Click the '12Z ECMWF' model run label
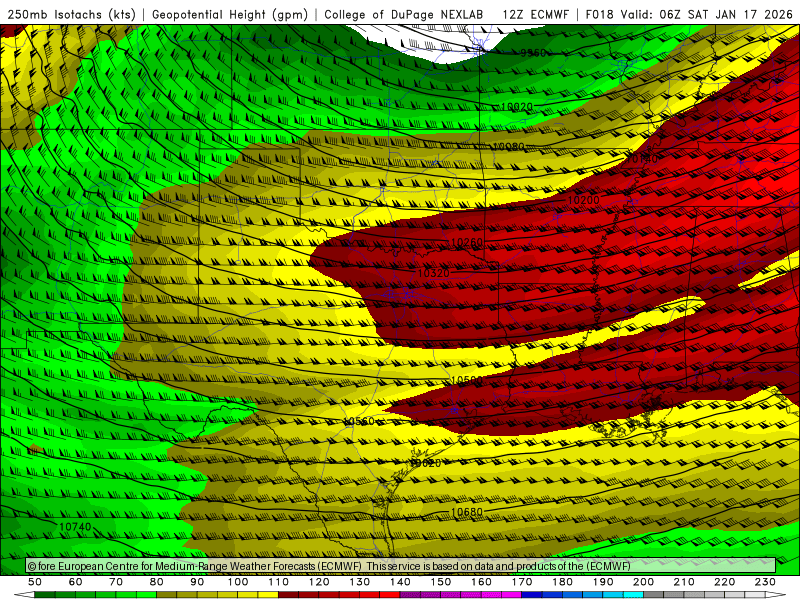Screen dimensions: 800x600 [535, 15]
